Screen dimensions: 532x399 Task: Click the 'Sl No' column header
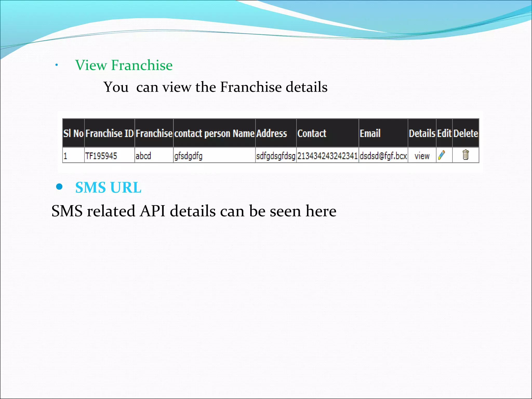[74, 133]
